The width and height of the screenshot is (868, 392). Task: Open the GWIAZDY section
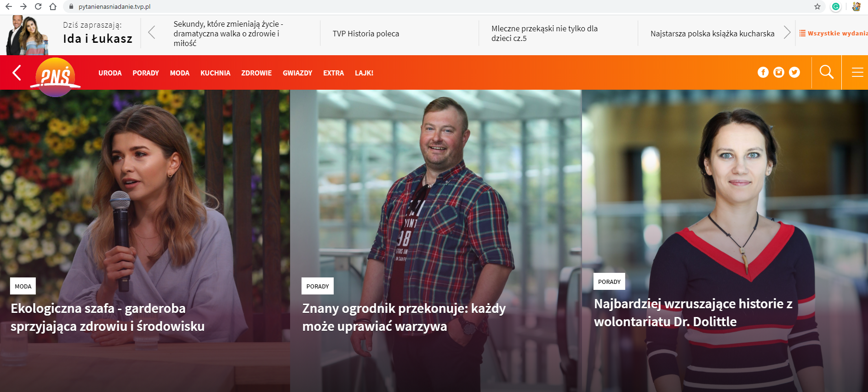pyautogui.click(x=297, y=73)
